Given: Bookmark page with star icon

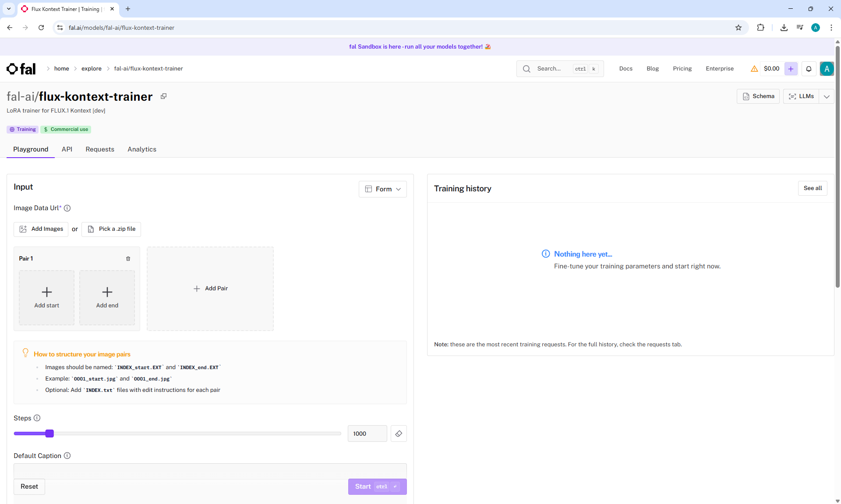Looking at the screenshot, I should 739,28.
